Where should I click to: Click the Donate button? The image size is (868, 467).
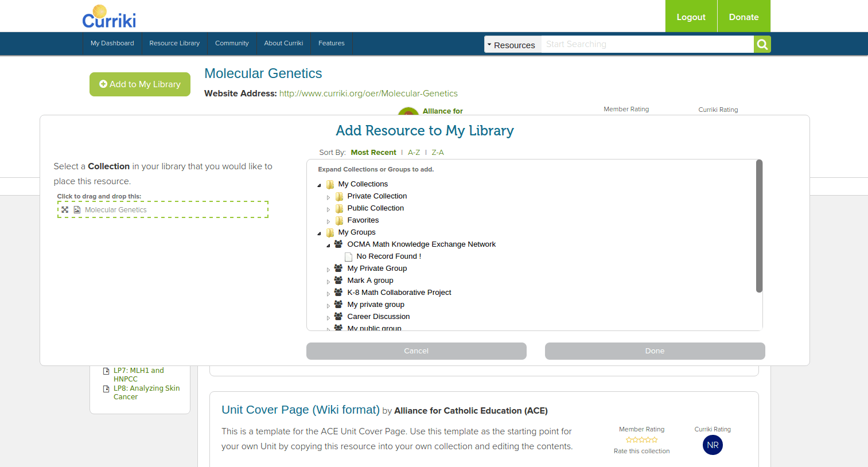click(x=744, y=16)
